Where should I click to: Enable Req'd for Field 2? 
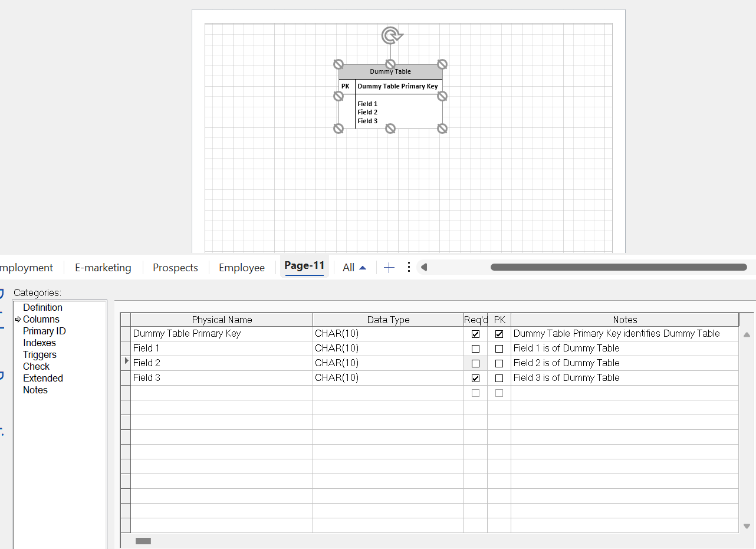(476, 363)
